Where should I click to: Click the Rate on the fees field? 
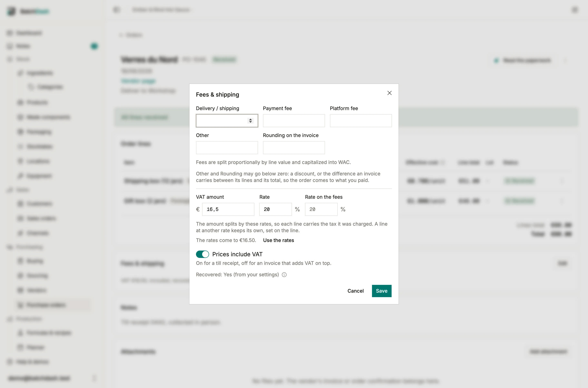[x=321, y=209]
